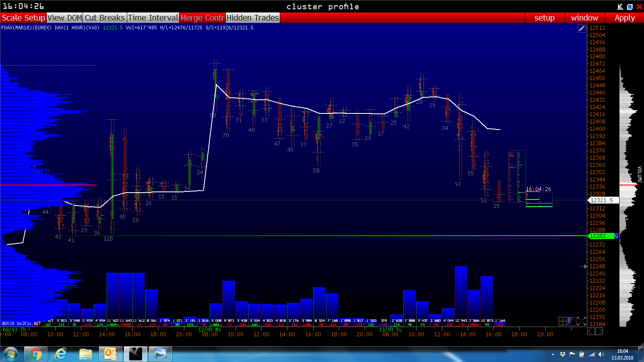This screenshot has width=644, height=362.
Task: Click the 12400 price scale label
Action: coord(597,129)
